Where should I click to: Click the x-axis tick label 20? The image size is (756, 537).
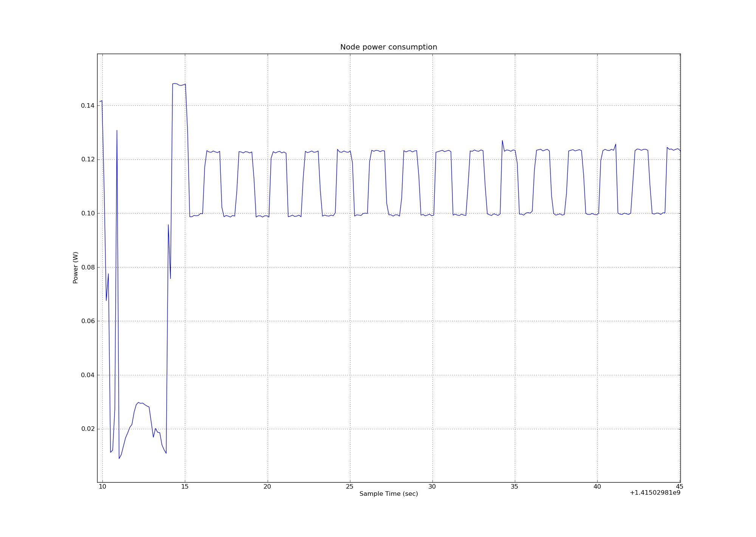point(267,487)
